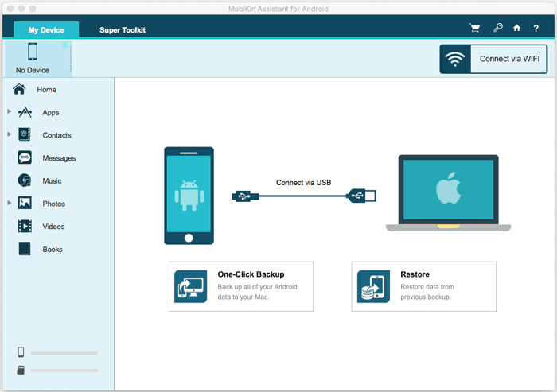
Task: Click the Android phone illustration
Action: [189, 196]
